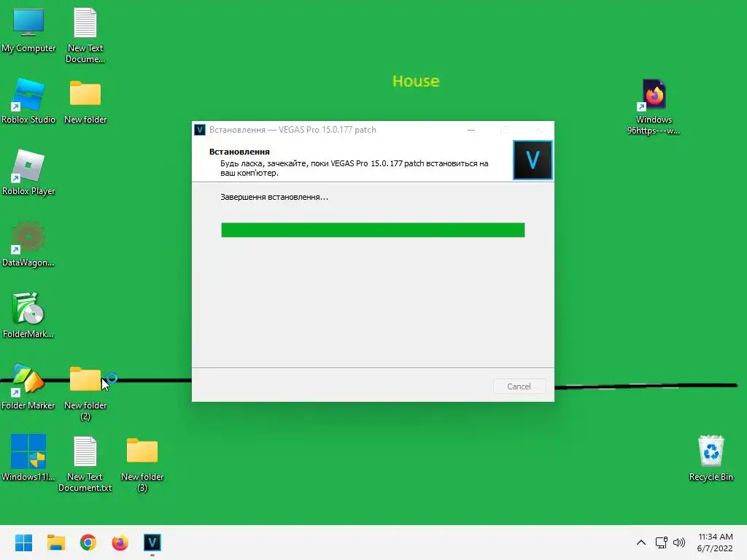Open network status tray icon
The height and width of the screenshot is (560, 747).
(x=661, y=542)
